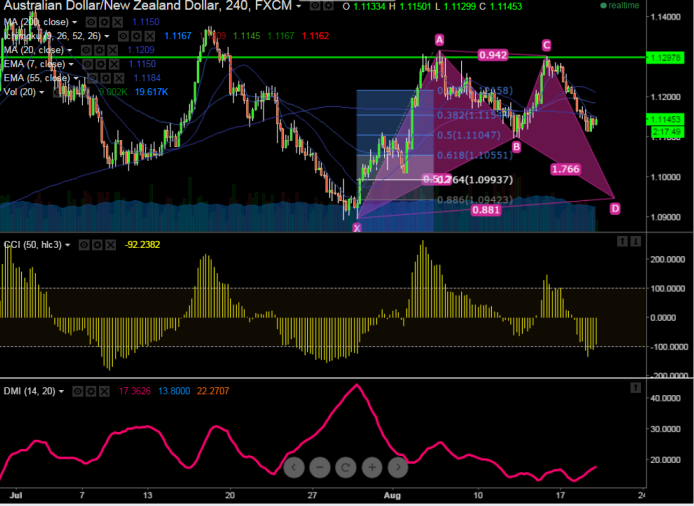Reset chart view with circular arrow button
Viewport: 694px width, 506px height.
pos(346,467)
